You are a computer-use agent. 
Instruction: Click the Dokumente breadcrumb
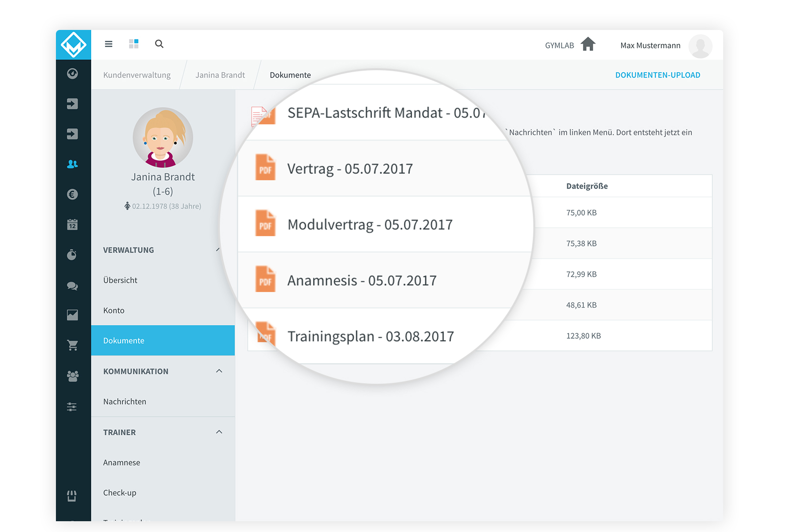coord(290,75)
